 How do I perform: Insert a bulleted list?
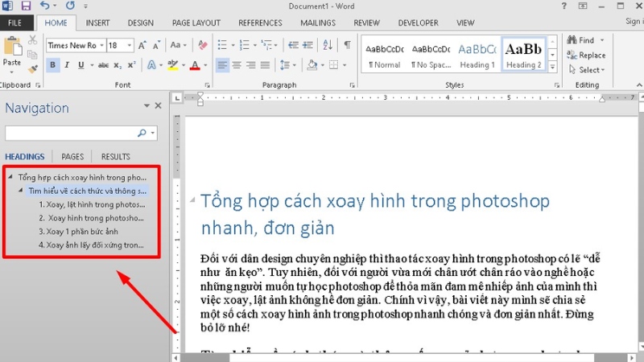pyautogui.click(x=222, y=45)
